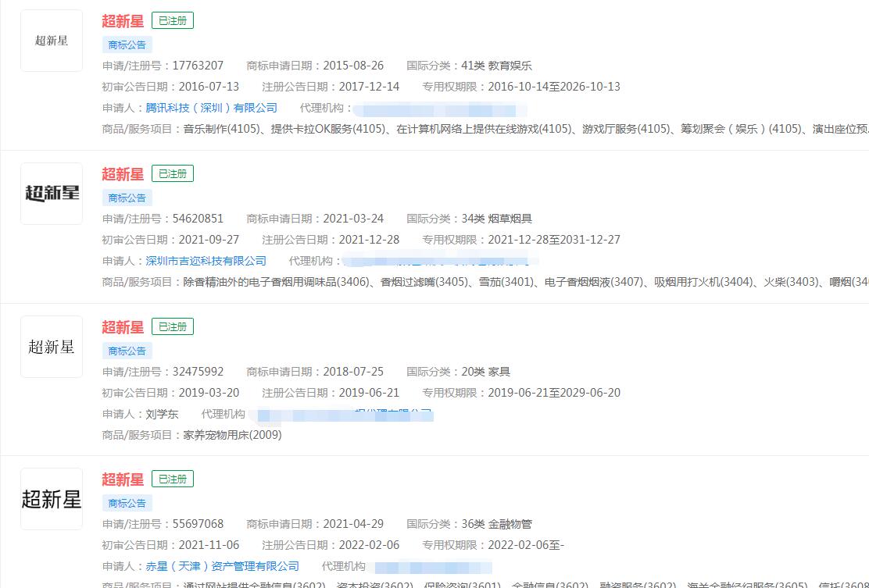The height and width of the screenshot is (588, 869).
Task: Click registration announcement date 2019-06-21
Action: pyautogui.click(x=369, y=393)
